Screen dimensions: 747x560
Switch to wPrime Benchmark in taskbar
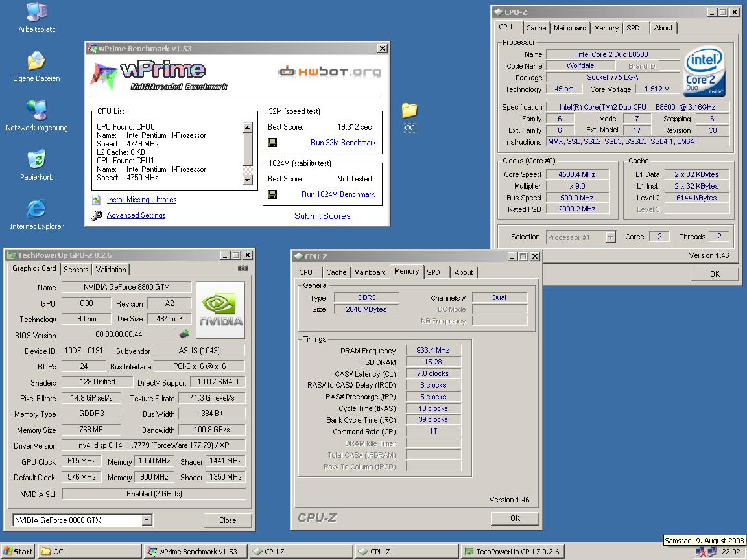(195, 552)
